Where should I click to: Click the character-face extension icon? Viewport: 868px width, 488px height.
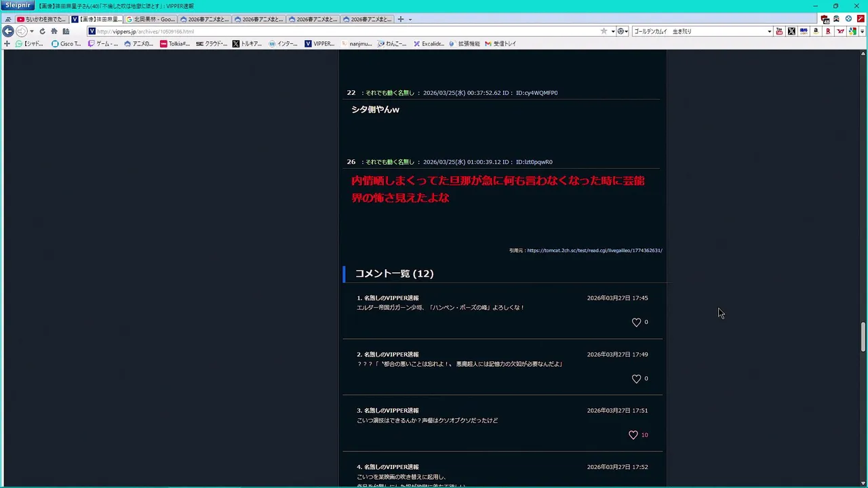click(x=836, y=19)
